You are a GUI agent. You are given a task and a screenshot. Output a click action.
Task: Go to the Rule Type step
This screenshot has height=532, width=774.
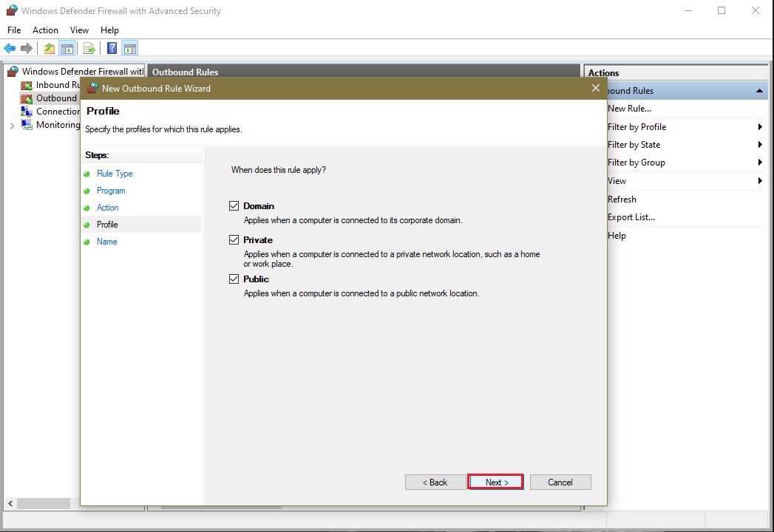[x=115, y=174]
